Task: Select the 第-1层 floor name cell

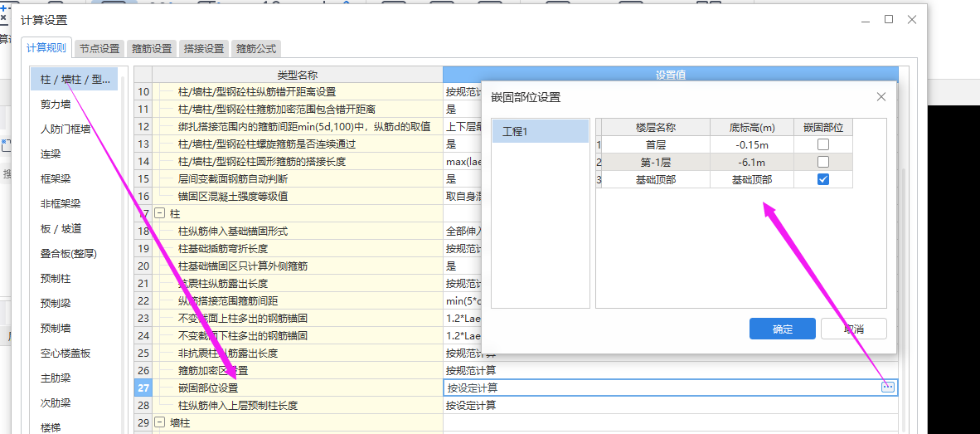Action: coord(656,162)
